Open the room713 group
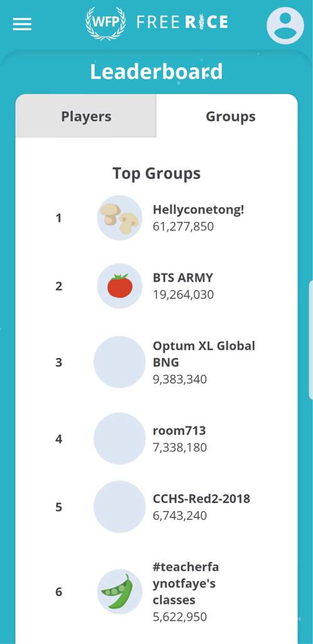313x644 pixels. (179, 430)
